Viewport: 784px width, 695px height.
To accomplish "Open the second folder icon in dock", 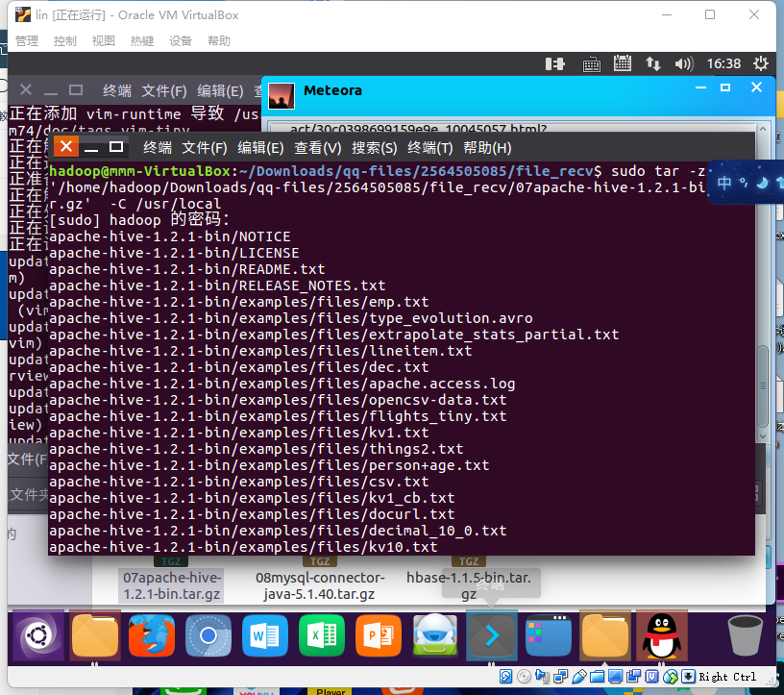I will (x=605, y=636).
